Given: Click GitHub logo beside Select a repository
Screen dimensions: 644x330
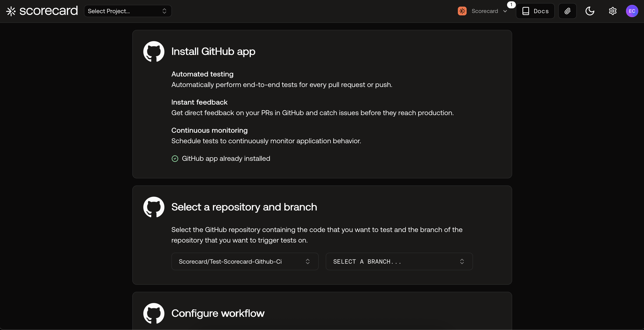Looking at the screenshot, I should tap(154, 207).
